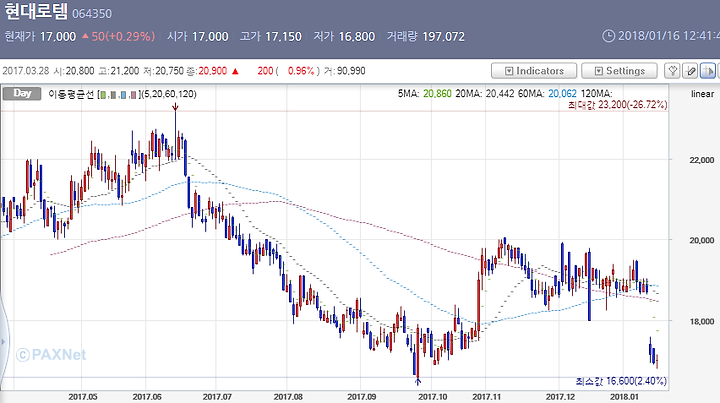This screenshot has width=720, height=403.
Task: Click the 20MA value 20,442
Action: pos(500,94)
